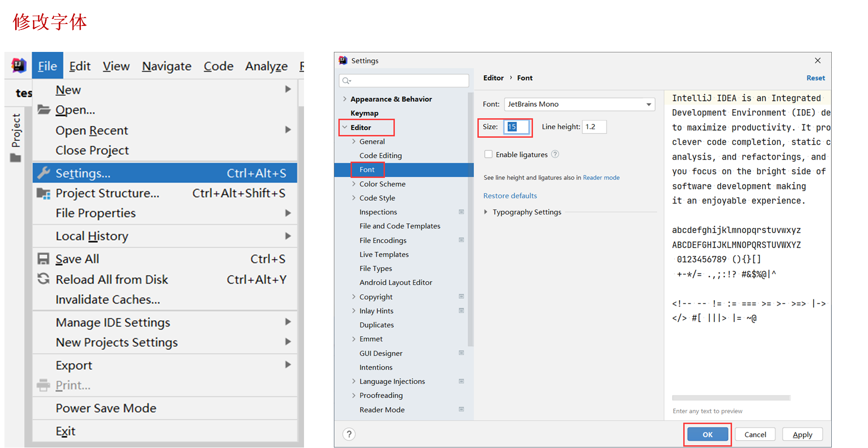This screenshot has height=448, width=868.
Task: Click the IntelliJ icon in Settings title bar
Action: click(x=343, y=60)
